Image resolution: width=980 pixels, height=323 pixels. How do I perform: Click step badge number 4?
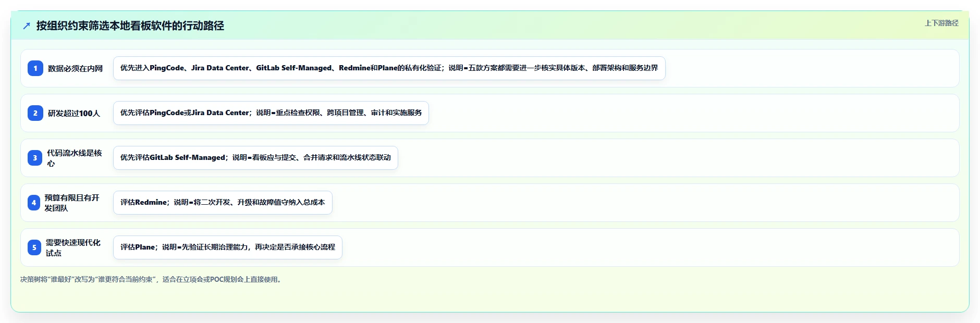click(34, 203)
